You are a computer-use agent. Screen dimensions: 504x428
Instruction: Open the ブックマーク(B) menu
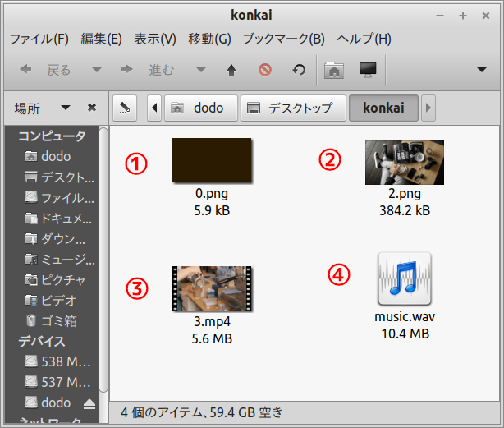click(x=284, y=39)
